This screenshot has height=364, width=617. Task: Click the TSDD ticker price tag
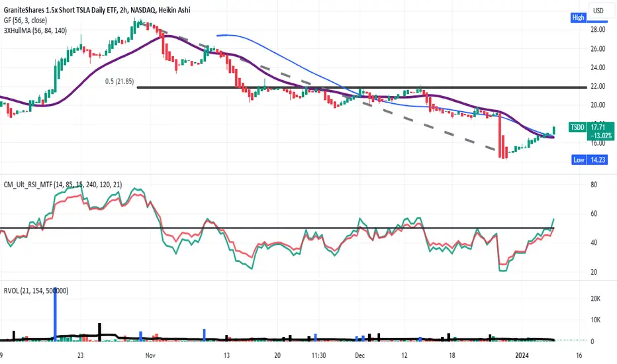[577, 127]
